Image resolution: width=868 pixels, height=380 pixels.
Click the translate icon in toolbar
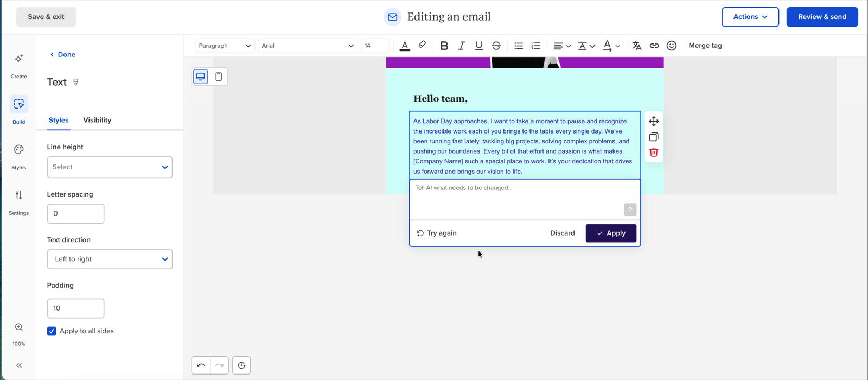pos(637,46)
